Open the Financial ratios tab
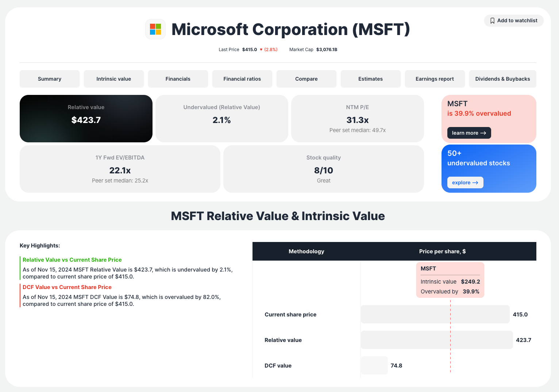 pos(242,78)
